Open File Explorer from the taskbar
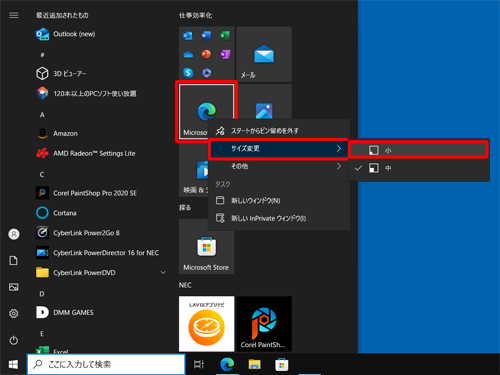 tap(255, 364)
